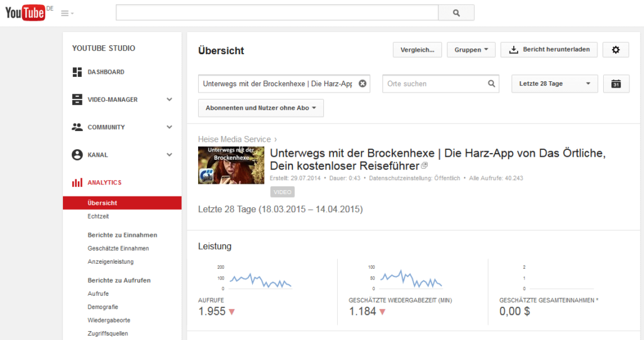644x340 pixels.
Task: Click the search magnifier button
Action: pos(457,13)
